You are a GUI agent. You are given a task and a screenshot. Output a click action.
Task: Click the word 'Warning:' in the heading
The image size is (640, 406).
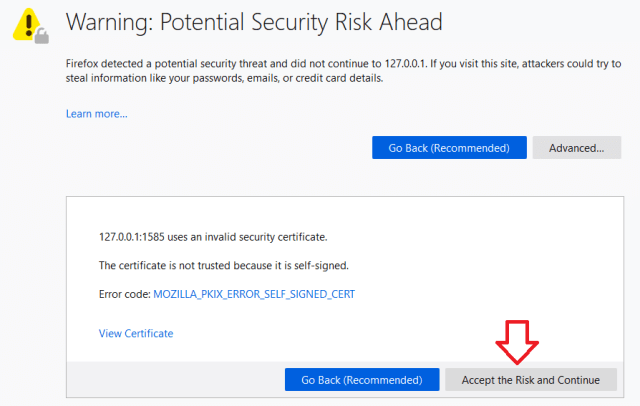click(109, 22)
